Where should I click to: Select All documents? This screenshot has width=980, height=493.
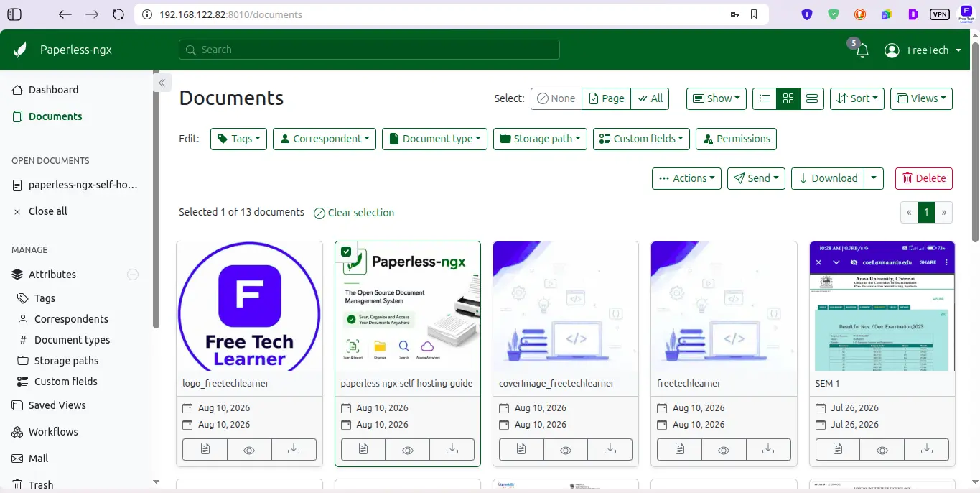[650, 98]
